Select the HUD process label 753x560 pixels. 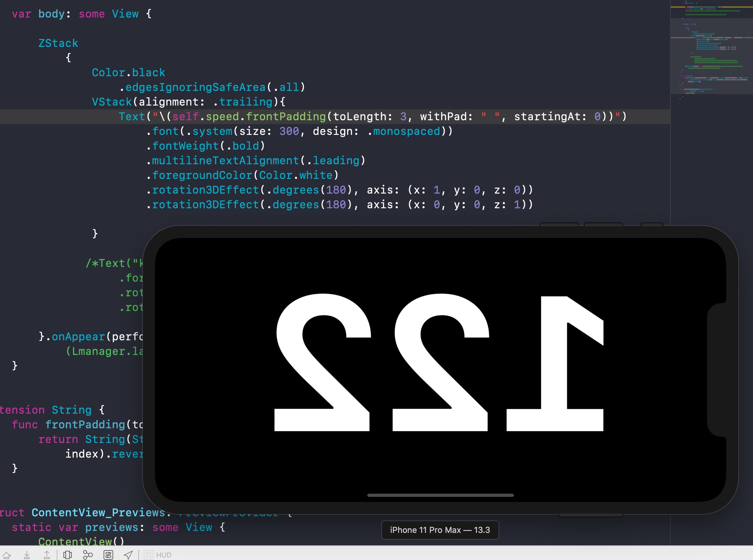pyautogui.click(x=164, y=555)
